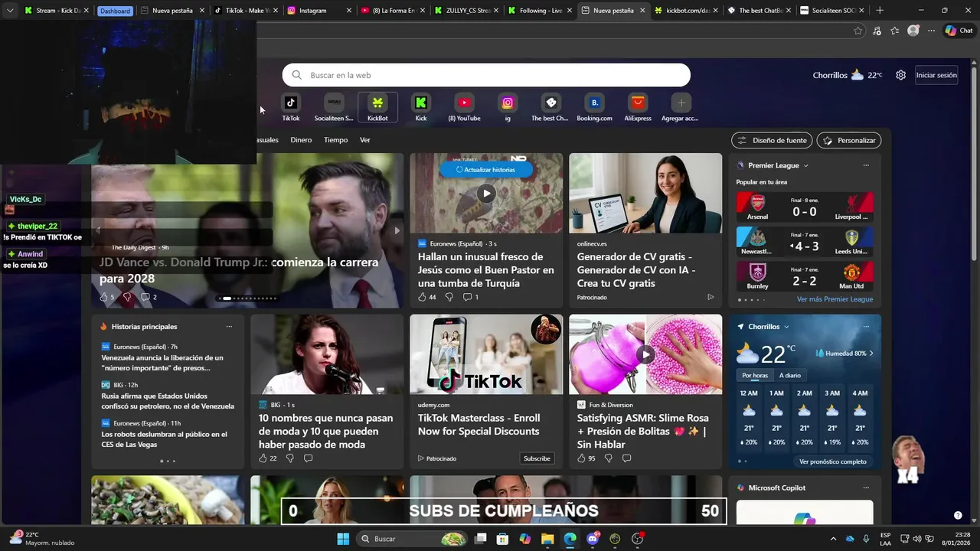Open browser settings and more menu

click(931, 31)
